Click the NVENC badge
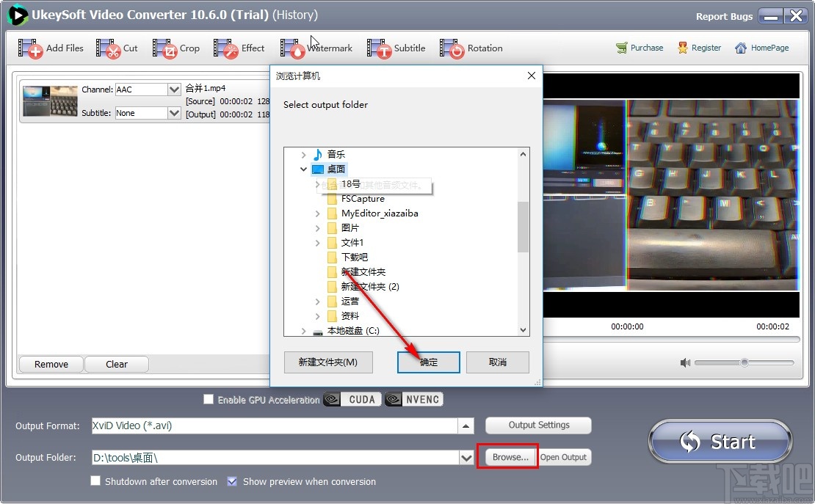Image resolution: width=815 pixels, height=504 pixels. [x=413, y=399]
